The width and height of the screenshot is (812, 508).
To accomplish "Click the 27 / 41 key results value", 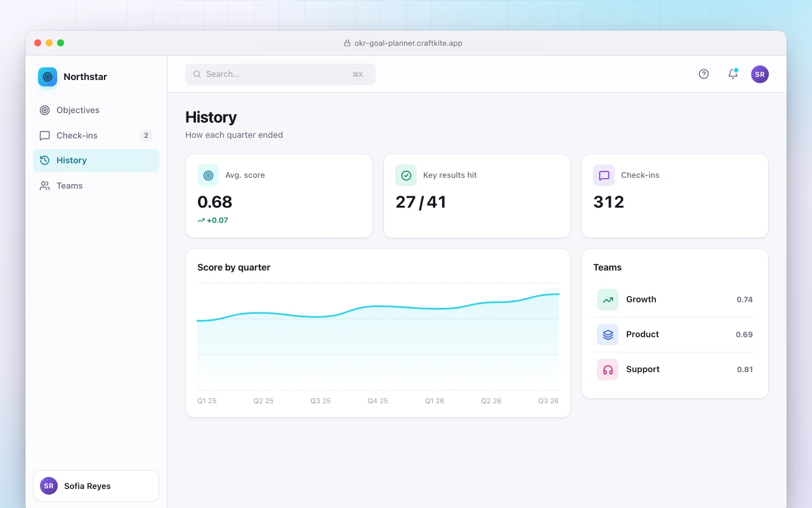I will 421,202.
